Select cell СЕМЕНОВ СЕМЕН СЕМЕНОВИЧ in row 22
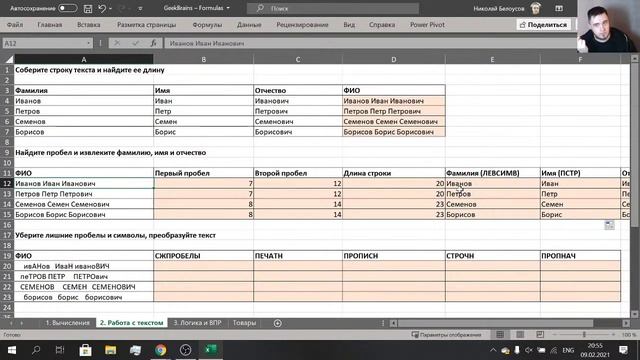The width and height of the screenshot is (640, 360). (84, 287)
